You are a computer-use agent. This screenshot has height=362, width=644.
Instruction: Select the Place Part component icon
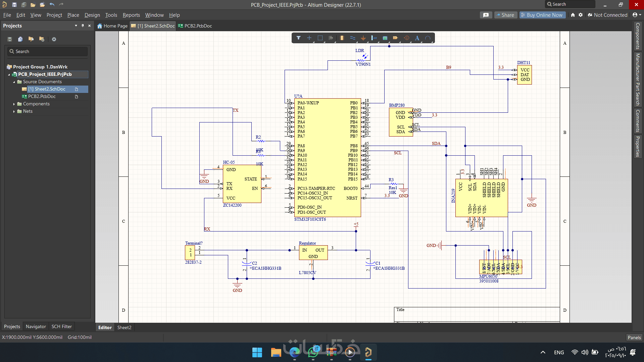342,38
